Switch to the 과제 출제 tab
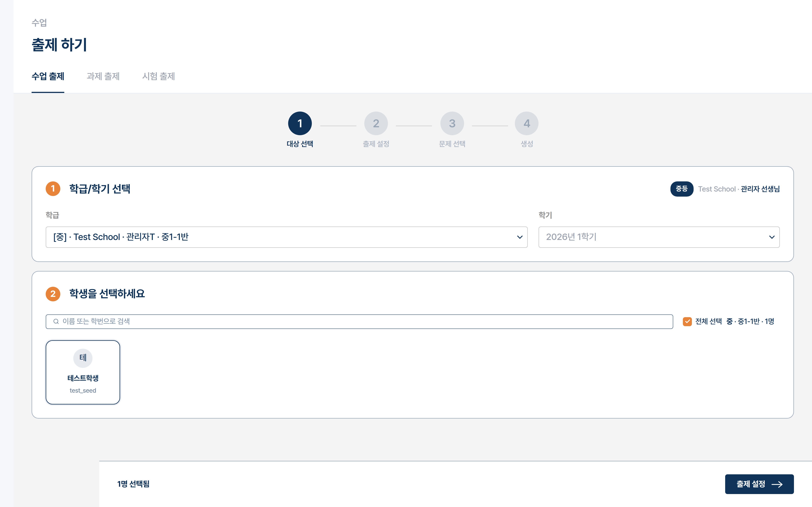Screen dimensions: 812x507 (103, 76)
